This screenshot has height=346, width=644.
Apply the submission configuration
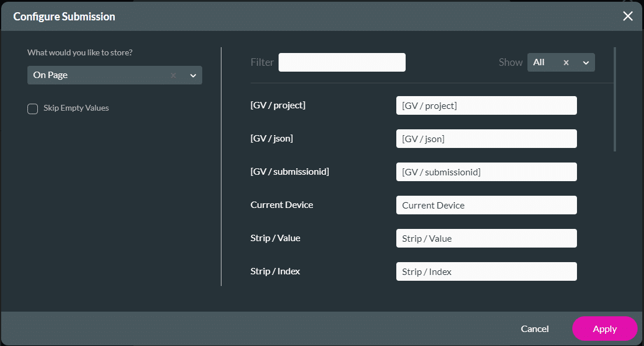604,329
